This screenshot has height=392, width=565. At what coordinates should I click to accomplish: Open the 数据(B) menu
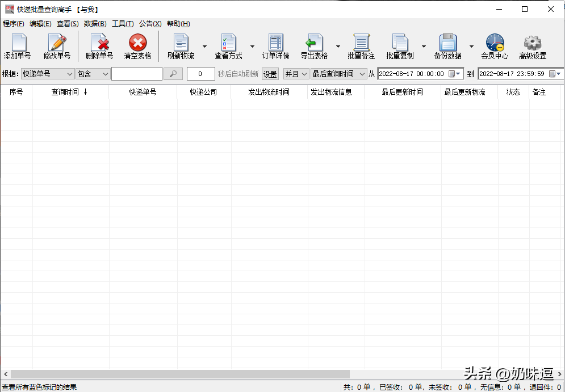(x=95, y=24)
